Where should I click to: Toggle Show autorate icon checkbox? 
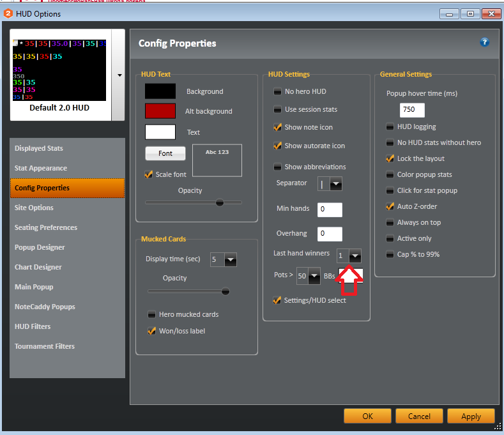click(277, 146)
